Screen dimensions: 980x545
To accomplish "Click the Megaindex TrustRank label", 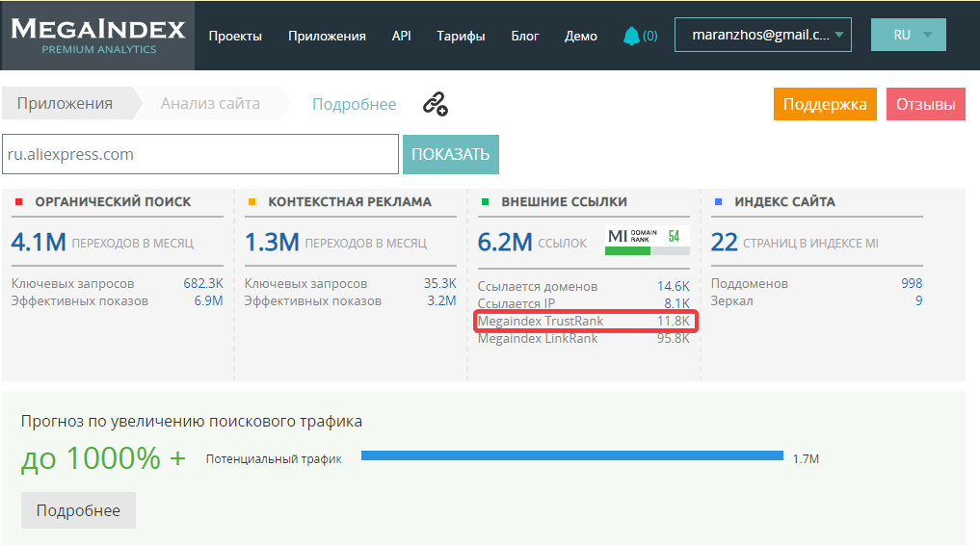I will (x=541, y=321).
